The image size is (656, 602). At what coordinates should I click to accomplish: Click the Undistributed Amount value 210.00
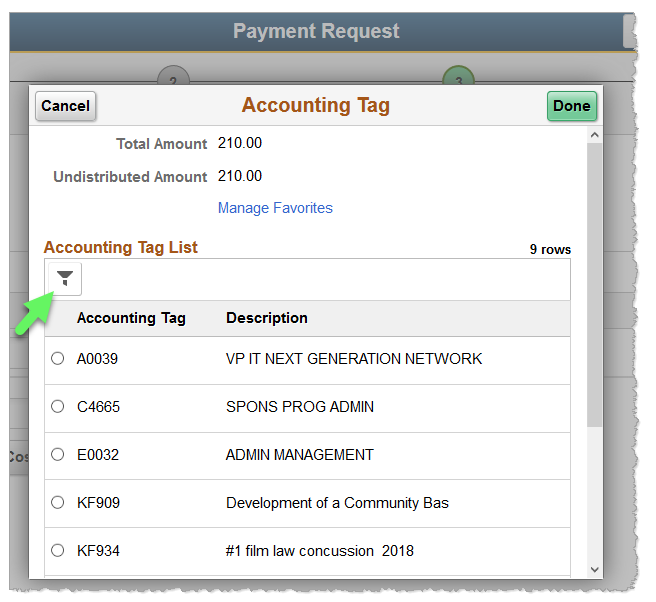(240, 176)
